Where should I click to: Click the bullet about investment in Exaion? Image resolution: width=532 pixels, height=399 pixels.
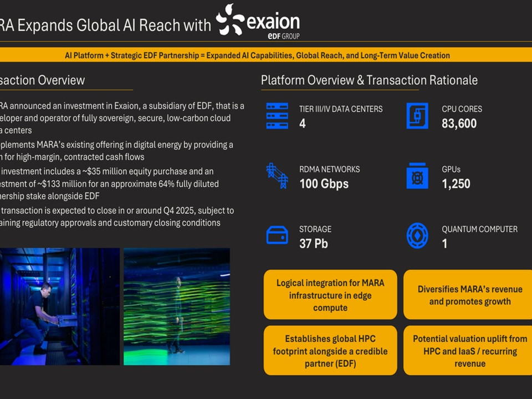(122, 118)
